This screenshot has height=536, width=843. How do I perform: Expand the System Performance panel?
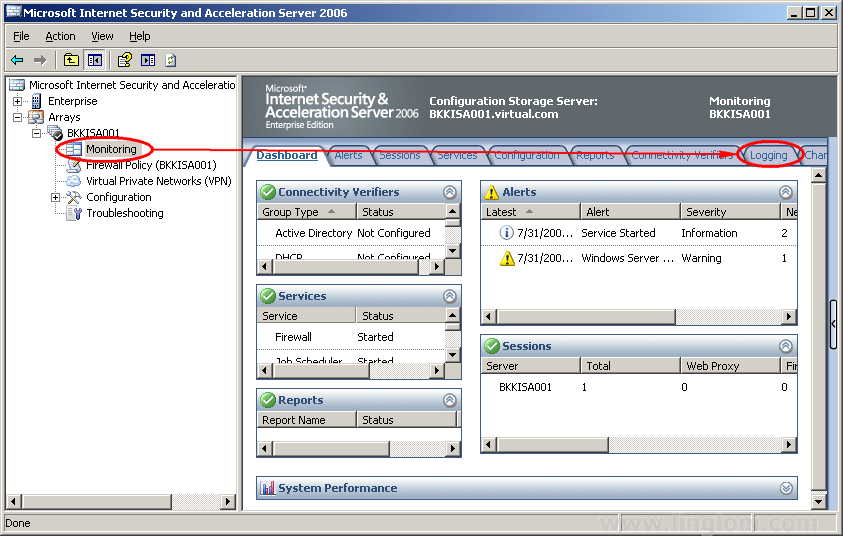tap(786, 488)
